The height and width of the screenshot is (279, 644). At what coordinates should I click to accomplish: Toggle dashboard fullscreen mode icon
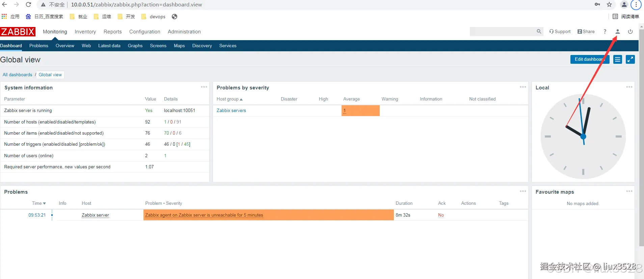click(630, 59)
